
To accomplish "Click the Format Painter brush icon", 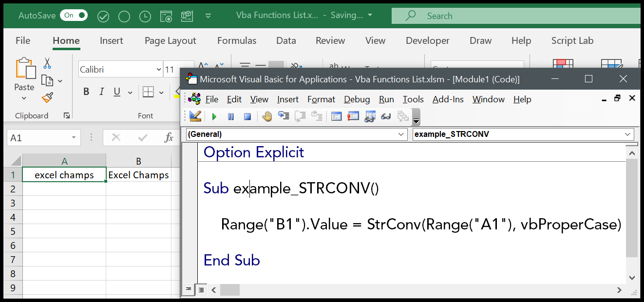I will (x=47, y=98).
